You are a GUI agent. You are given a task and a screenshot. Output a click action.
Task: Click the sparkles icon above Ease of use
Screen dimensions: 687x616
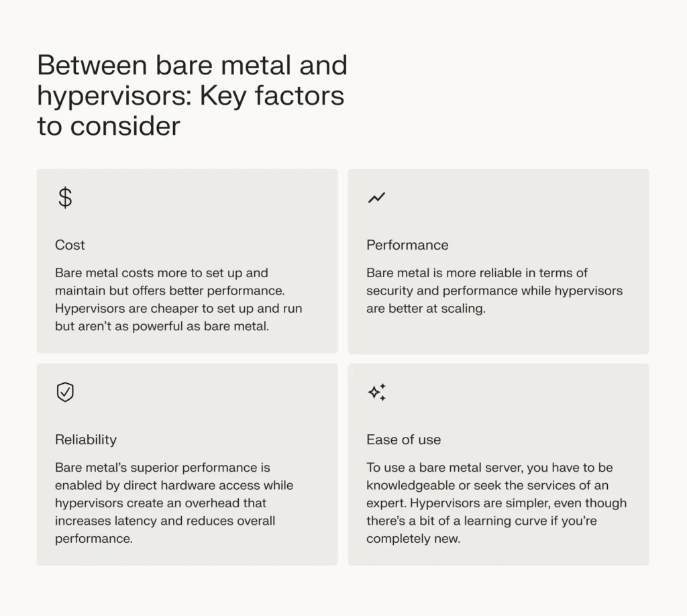pyautogui.click(x=376, y=393)
